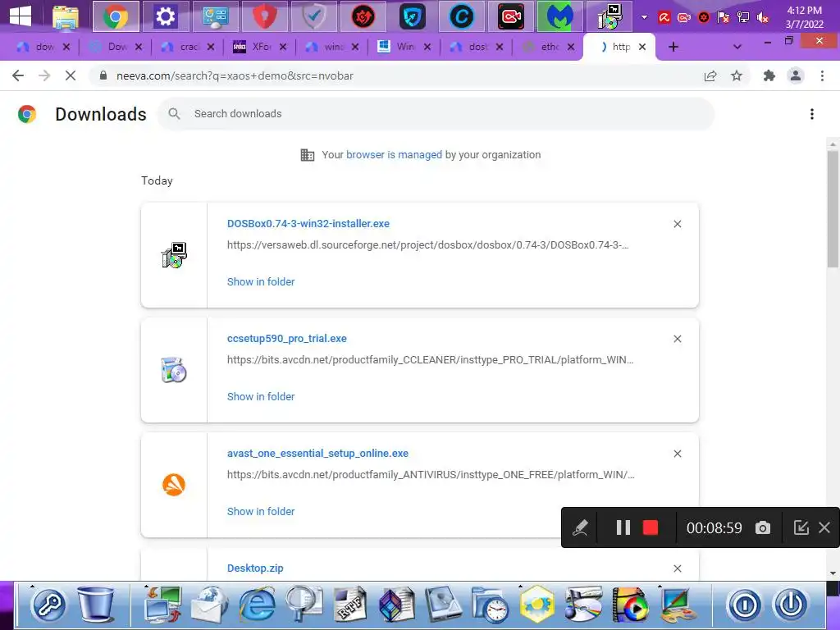This screenshot has width=840, height=630.
Task: Show ccsetup590_pro_trial.exe in folder
Action: [x=261, y=396]
